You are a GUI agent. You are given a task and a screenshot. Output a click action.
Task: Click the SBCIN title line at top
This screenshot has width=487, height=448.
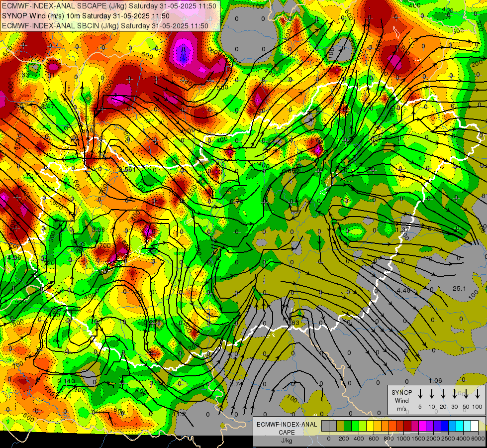[105, 26]
